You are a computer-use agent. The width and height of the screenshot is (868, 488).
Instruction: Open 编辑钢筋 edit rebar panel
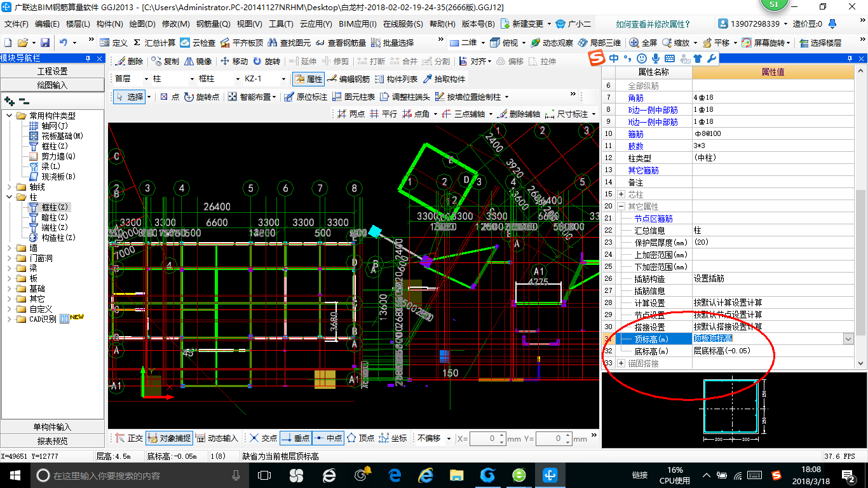coord(348,79)
